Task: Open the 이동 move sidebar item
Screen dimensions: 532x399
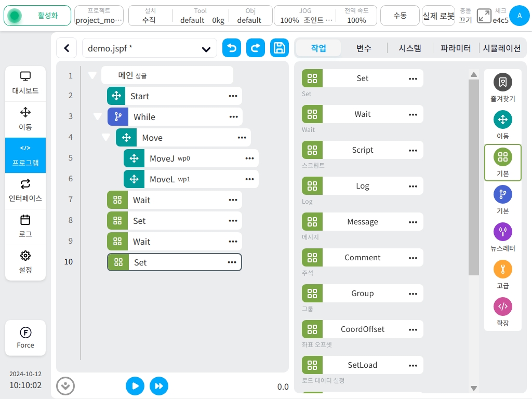Action: (x=25, y=119)
